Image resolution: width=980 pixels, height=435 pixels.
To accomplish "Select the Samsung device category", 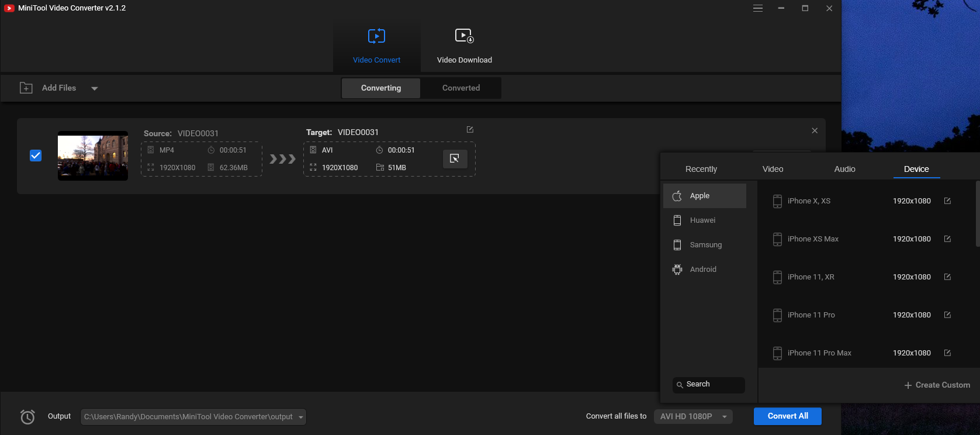I will [705, 245].
